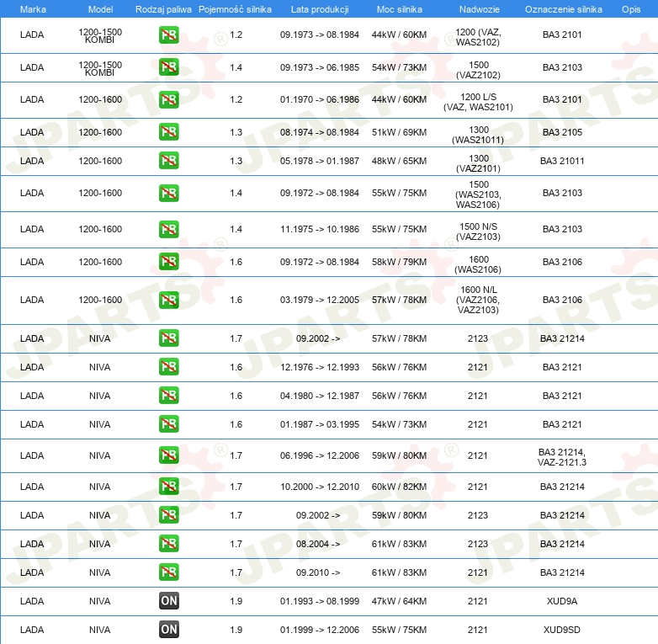Screen dimensions: 658x644
Task: Click date cell 01.1999 -> 12.2006
Action: pos(320,630)
